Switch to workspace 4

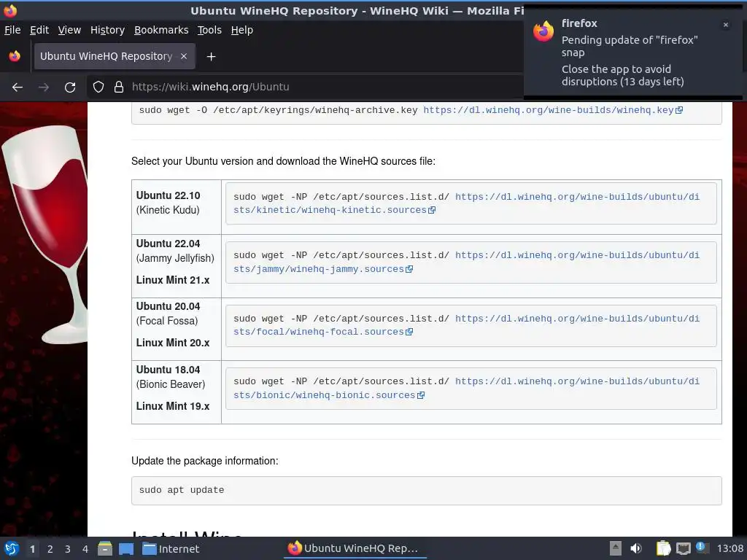(x=85, y=549)
